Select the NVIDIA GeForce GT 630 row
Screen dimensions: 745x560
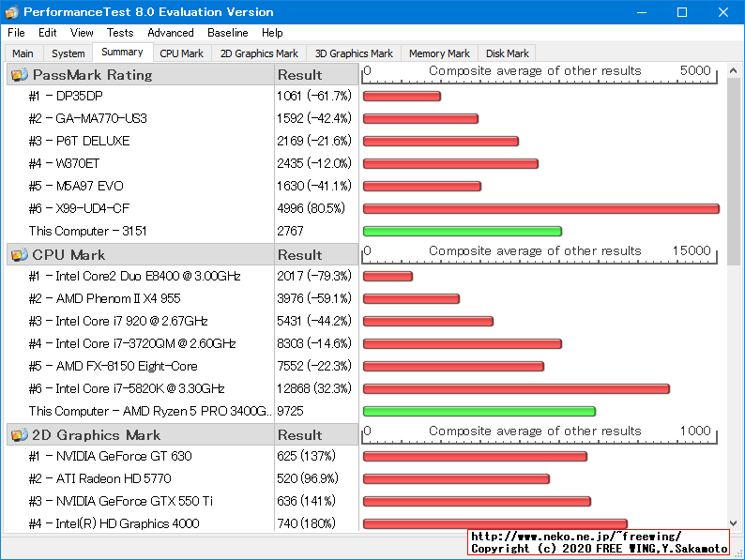click(x=141, y=456)
